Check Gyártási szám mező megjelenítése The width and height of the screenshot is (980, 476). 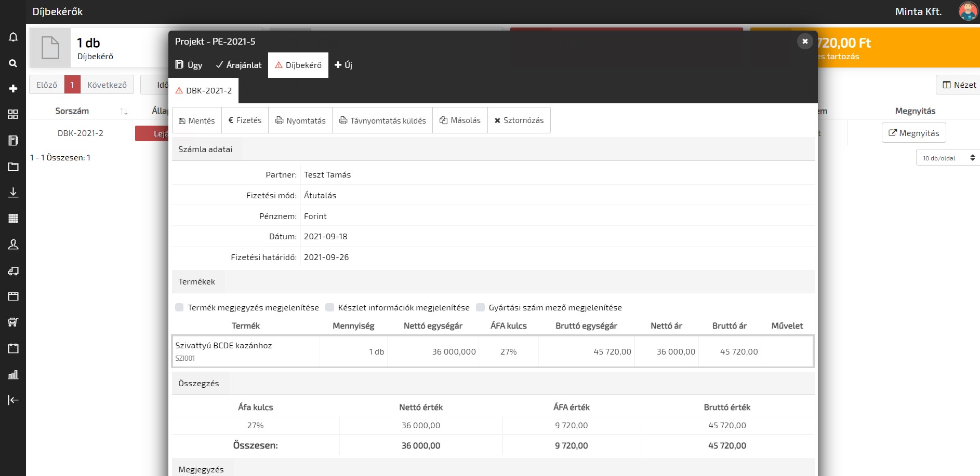pos(481,307)
